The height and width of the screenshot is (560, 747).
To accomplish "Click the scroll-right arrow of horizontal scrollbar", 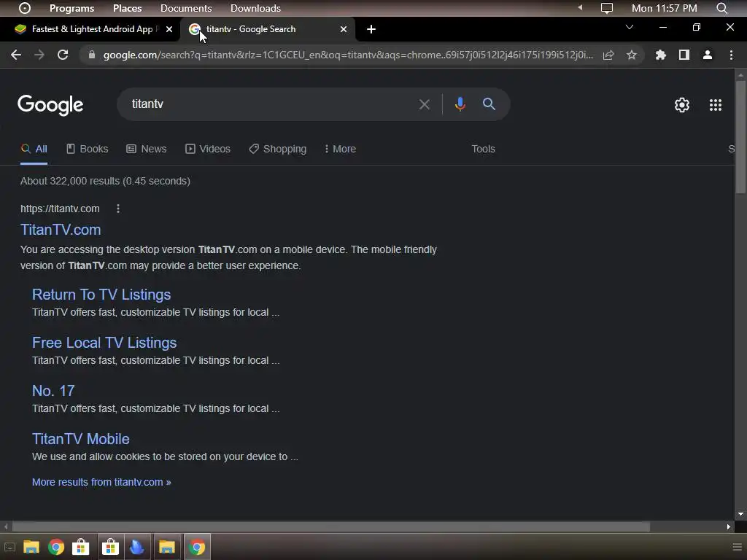I will [729, 526].
